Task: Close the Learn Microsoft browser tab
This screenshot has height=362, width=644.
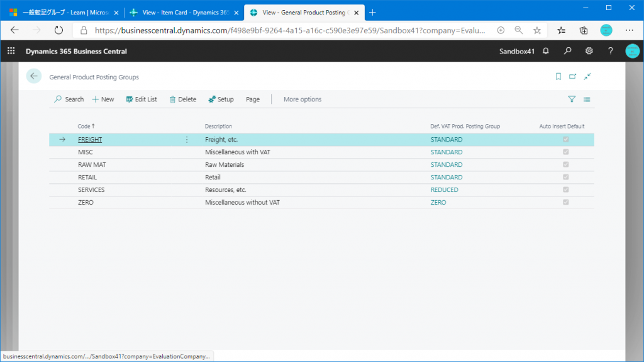Action: tap(116, 13)
